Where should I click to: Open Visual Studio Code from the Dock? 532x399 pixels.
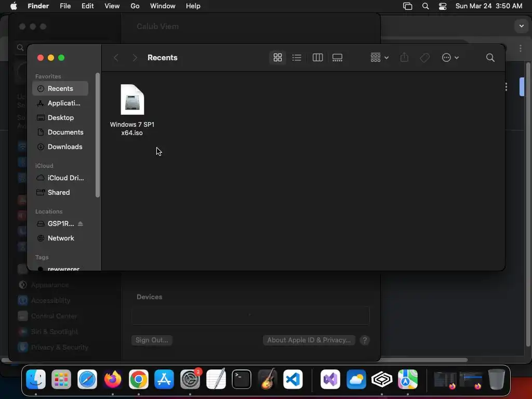[x=293, y=379]
